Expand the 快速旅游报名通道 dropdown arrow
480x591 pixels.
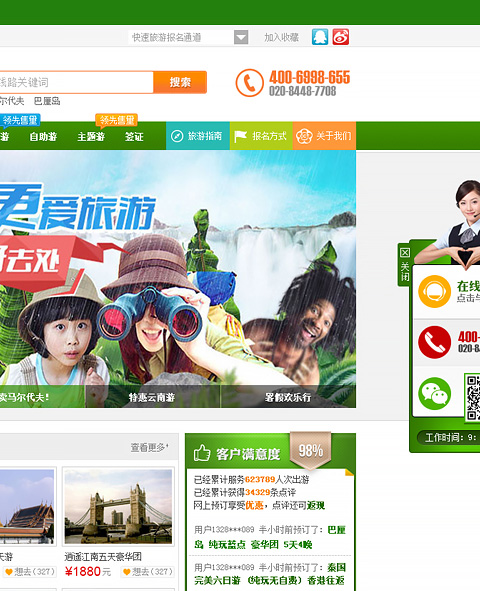point(241,37)
